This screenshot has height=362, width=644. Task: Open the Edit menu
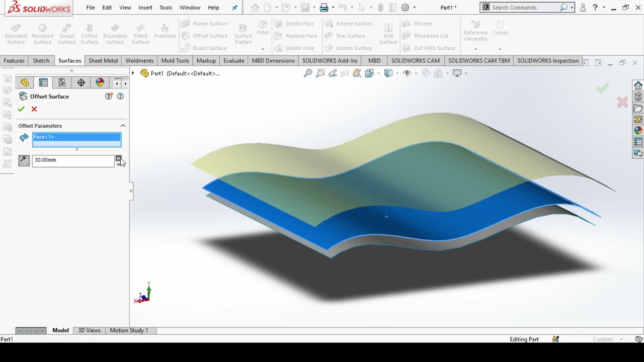(107, 8)
